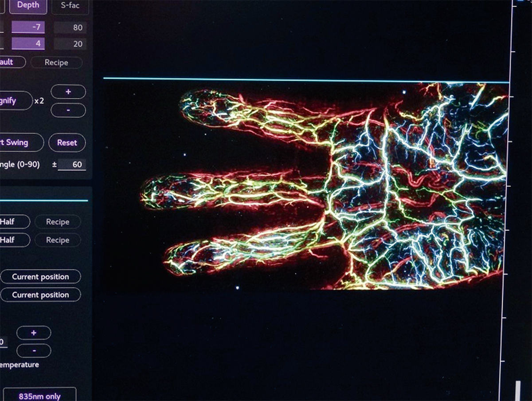Decrease magnification with the minus button

(x=68, y=110)
